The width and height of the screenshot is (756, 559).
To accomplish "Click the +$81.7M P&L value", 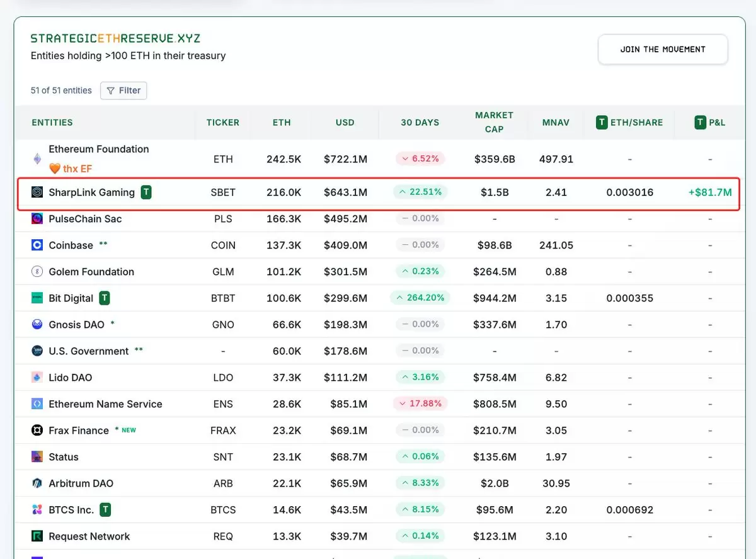I will pyautogui.click(x=710, y=192).
